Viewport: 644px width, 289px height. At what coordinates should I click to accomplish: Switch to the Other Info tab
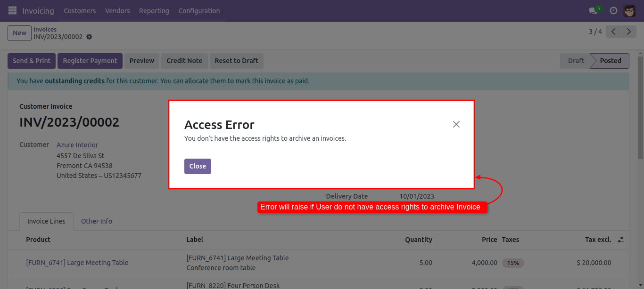[x=97, y=221]
